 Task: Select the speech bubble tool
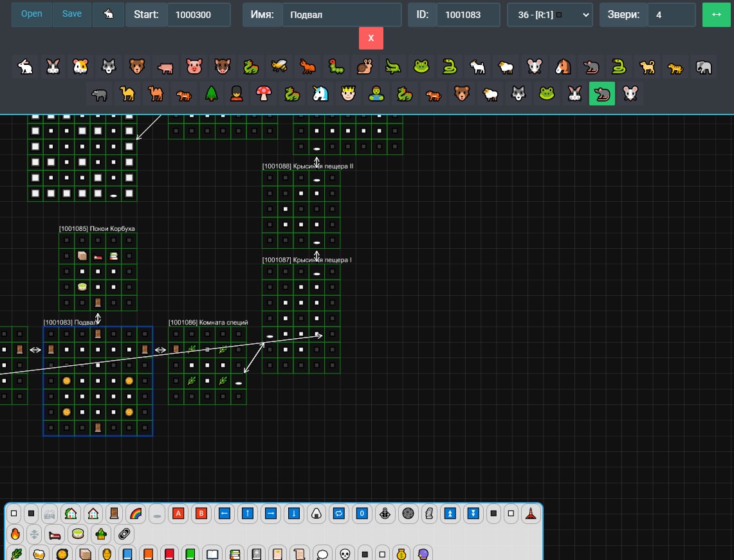tap(322, 554)
